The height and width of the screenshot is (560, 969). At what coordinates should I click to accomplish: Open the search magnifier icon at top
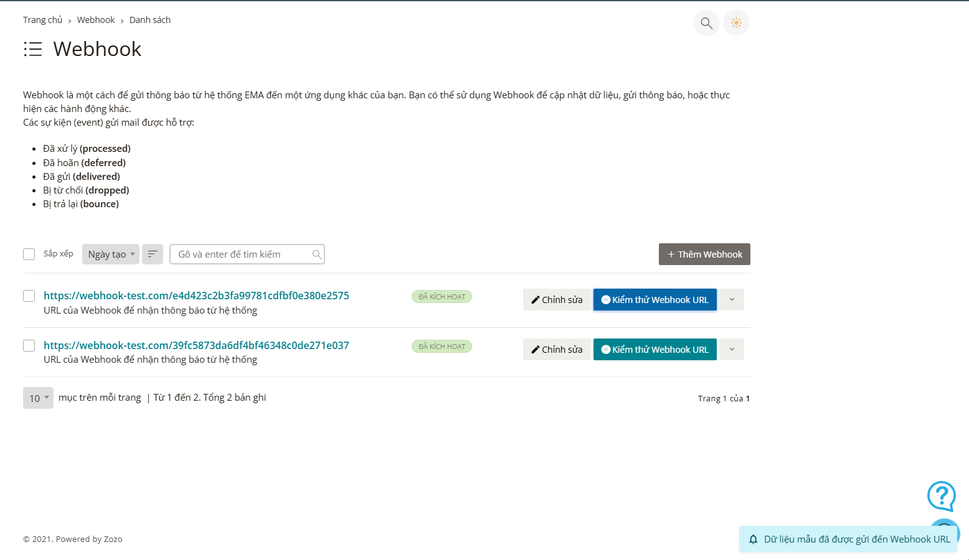coord(706,23)
